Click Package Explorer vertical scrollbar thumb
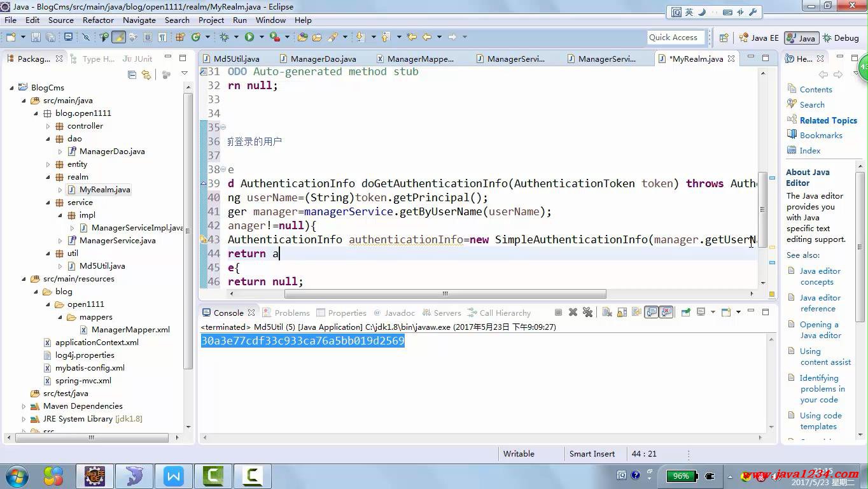Image resolution: width=868 pixels, height=489 pixels. pyautogui.click(x=188, y=231)
